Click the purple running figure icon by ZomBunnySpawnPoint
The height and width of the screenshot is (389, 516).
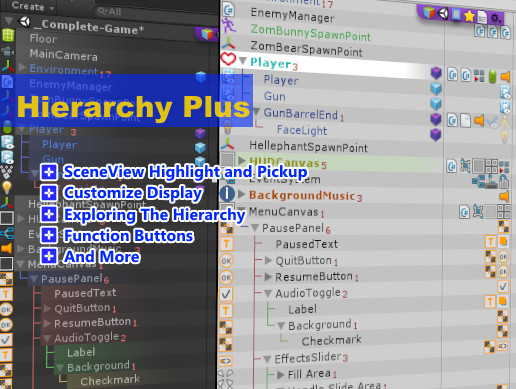click(x=229, y=25)
